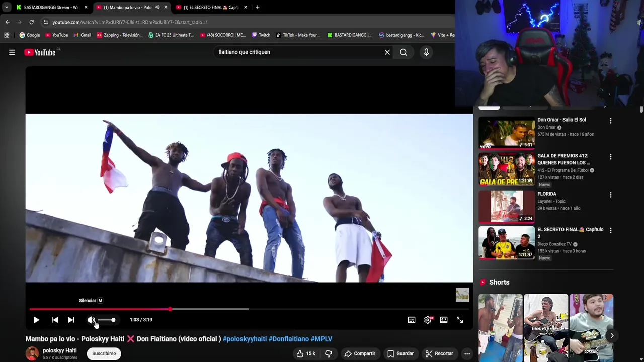Clip the video with Recortar
The width and height of the screenshot is (644, 362).
[x=439, y=353]
